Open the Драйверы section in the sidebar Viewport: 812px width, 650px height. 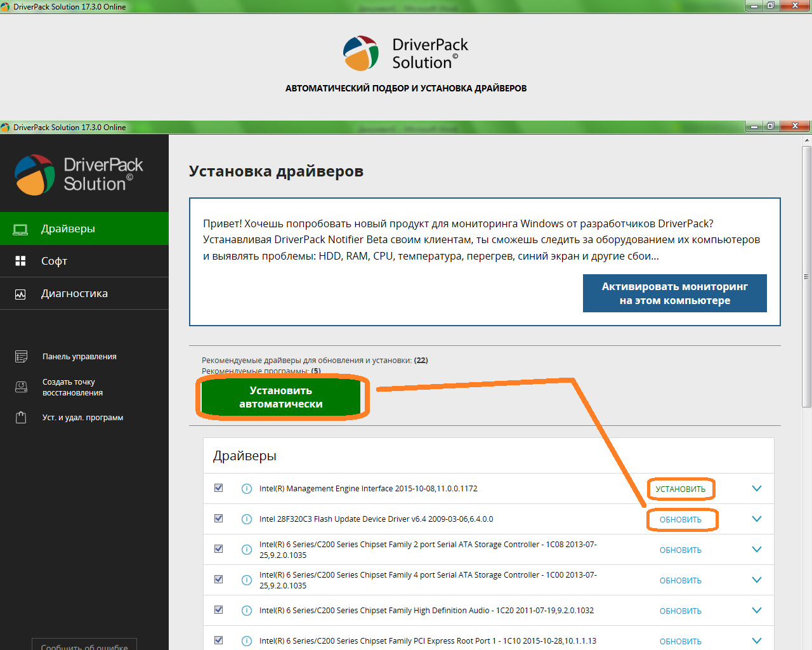(84, 229)
